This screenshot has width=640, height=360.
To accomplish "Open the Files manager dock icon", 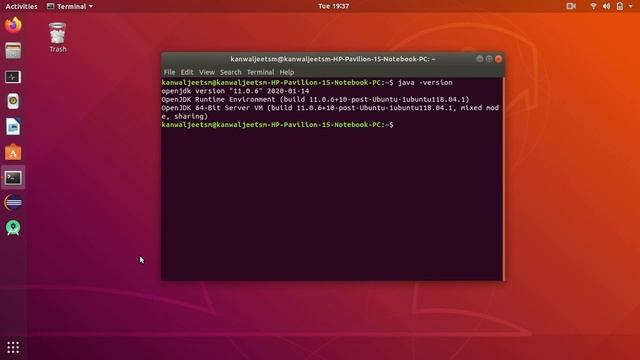I will [x=13, y=51].
